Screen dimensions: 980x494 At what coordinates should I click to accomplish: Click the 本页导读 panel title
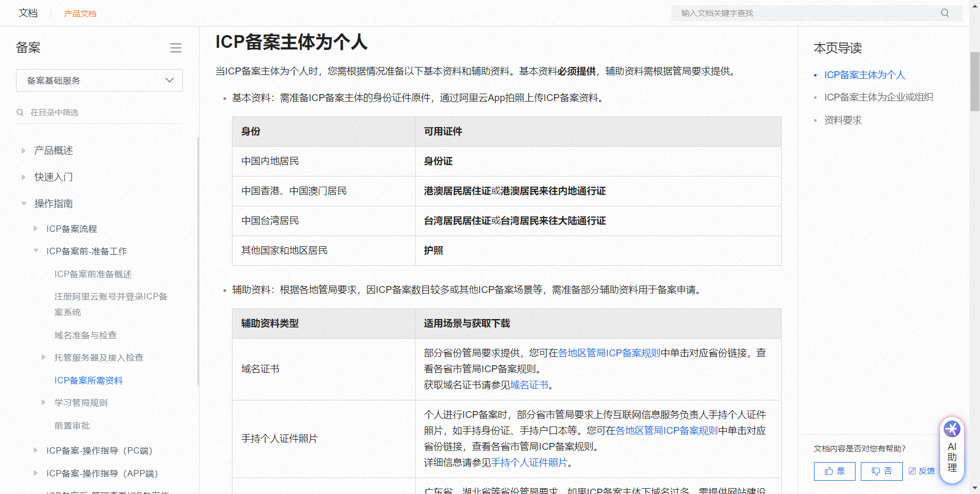837,48
